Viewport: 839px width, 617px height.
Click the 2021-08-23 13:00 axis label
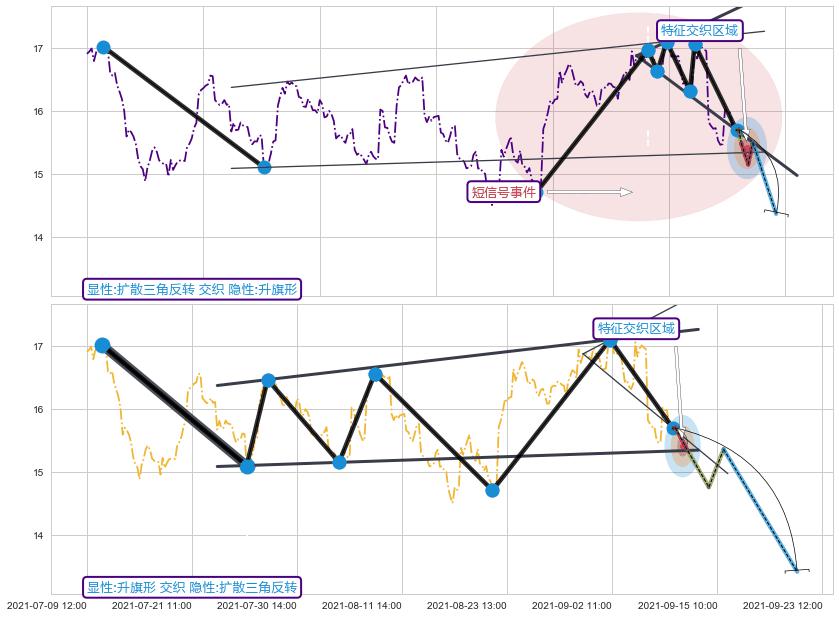pyautogui.click(x=465, y=605)
